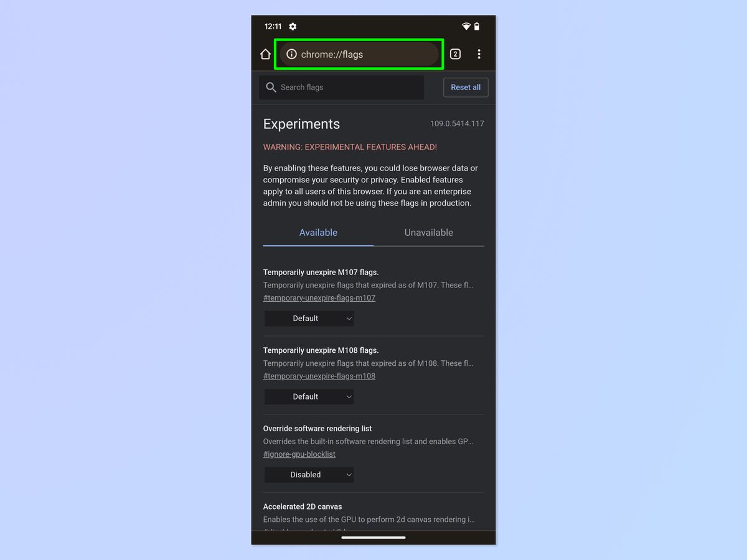Open the ignore-gpu-blocklist link

[x=299, y=454]
